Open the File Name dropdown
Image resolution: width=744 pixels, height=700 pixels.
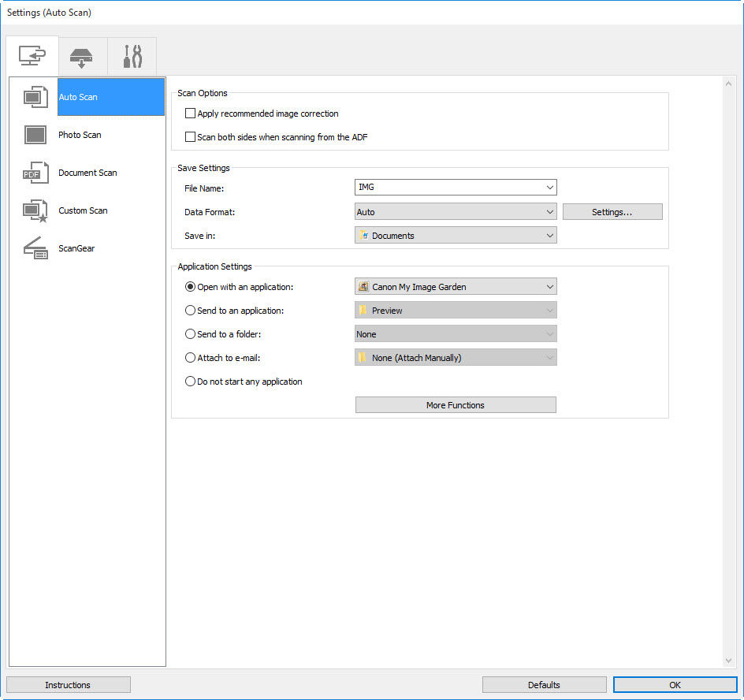[551, 187]
